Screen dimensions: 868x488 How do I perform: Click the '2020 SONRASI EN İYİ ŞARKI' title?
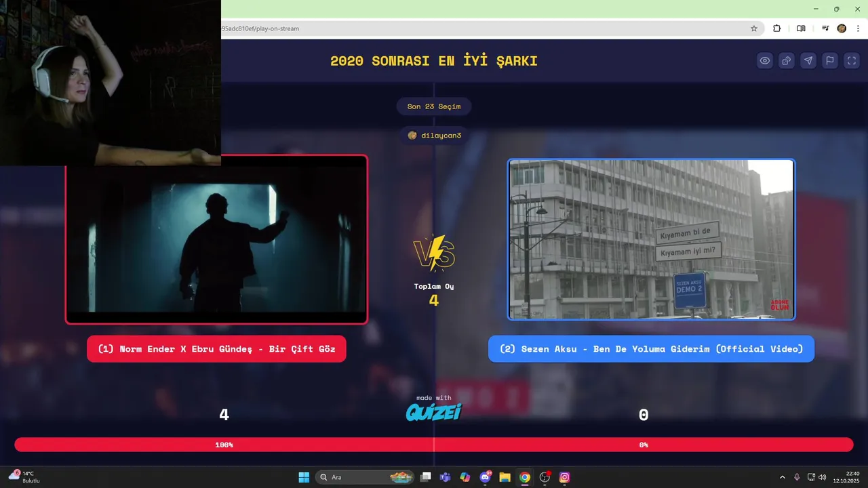[434, 61]
